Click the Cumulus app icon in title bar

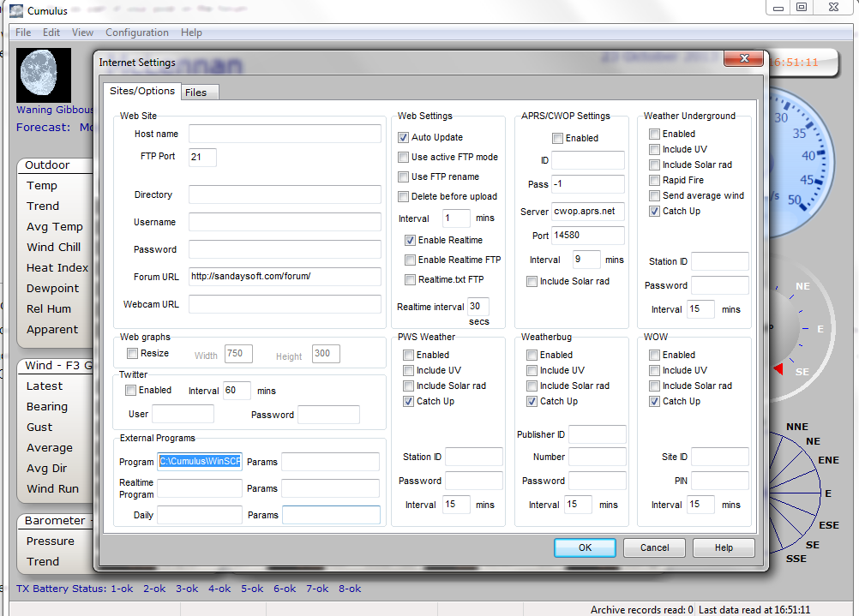point(15,10)
